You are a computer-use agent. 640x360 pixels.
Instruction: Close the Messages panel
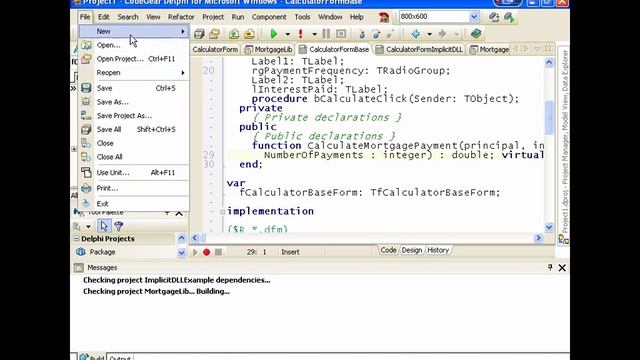click(x=562, y=268)
